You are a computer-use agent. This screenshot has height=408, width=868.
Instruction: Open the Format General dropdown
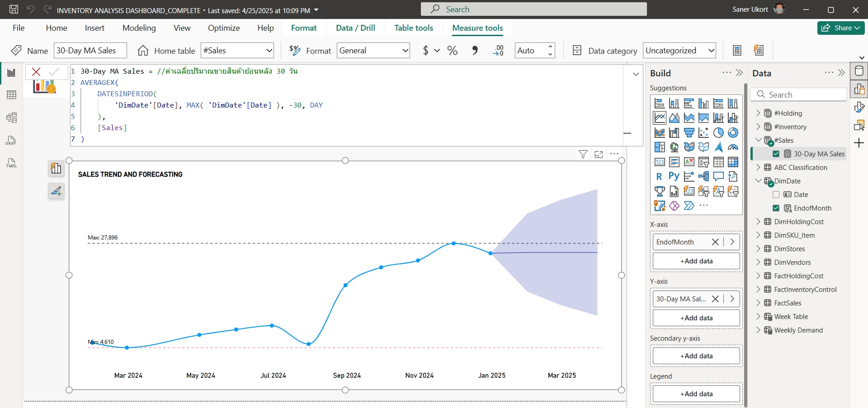(x=373, y=51)
